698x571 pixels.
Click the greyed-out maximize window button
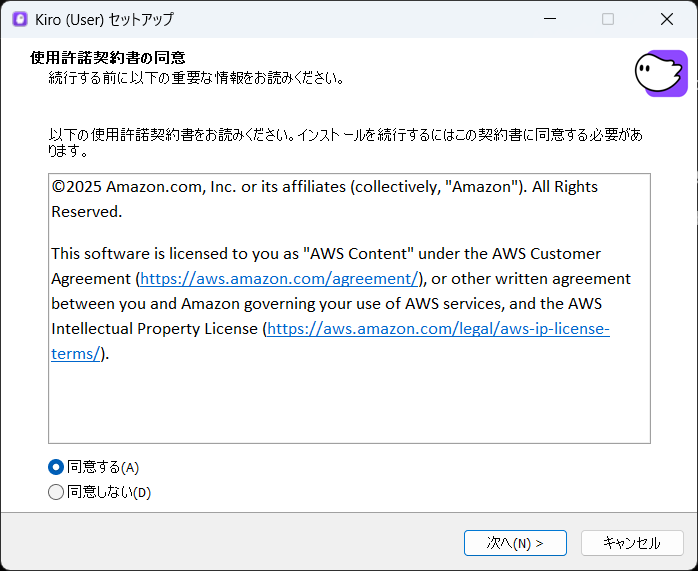click(608, 19)
